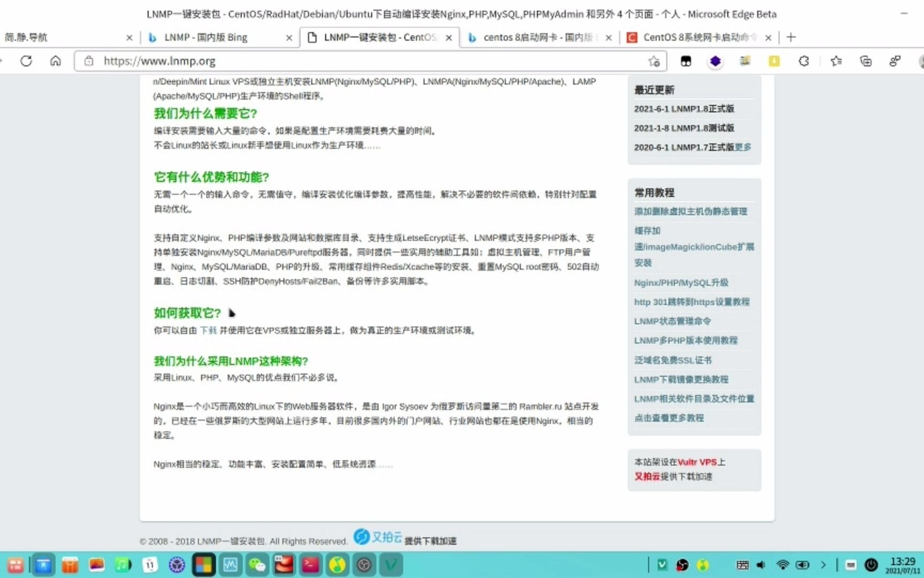Open the purple diamond extension icon
This screenshot has height=578, width=924.
[715, 61]
